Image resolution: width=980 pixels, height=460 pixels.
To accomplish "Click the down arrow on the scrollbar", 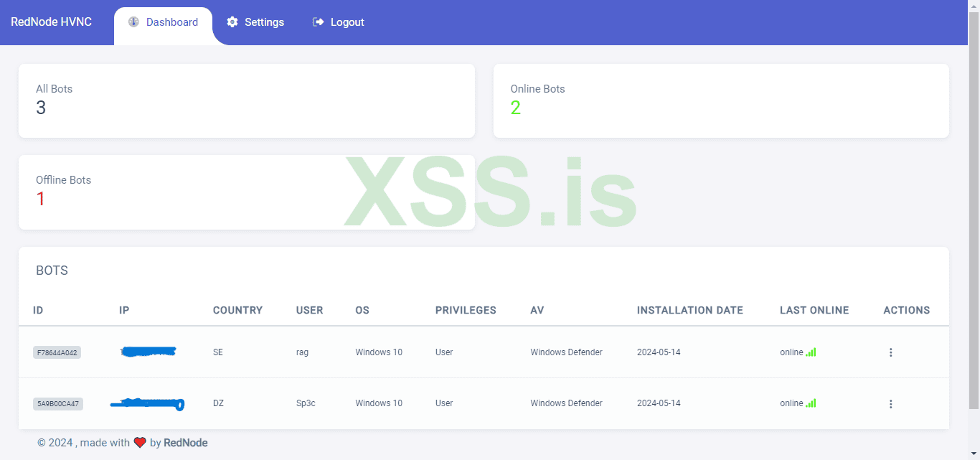I will tap(974, 454).
